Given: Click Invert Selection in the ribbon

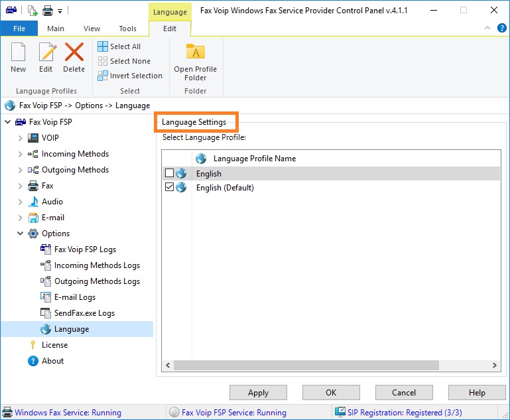Looking at the screenshot, I should pyautogui.click(x=130, y=76).
